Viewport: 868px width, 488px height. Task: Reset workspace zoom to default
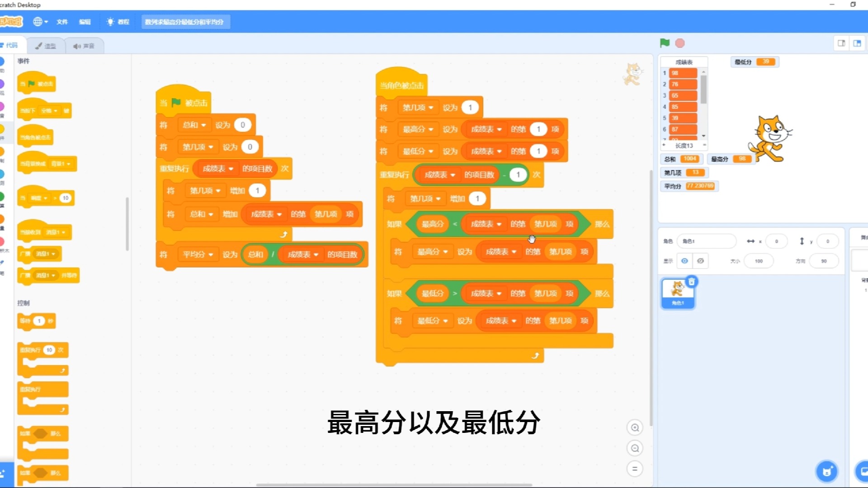pyautogui.click(x=635, y=469)
